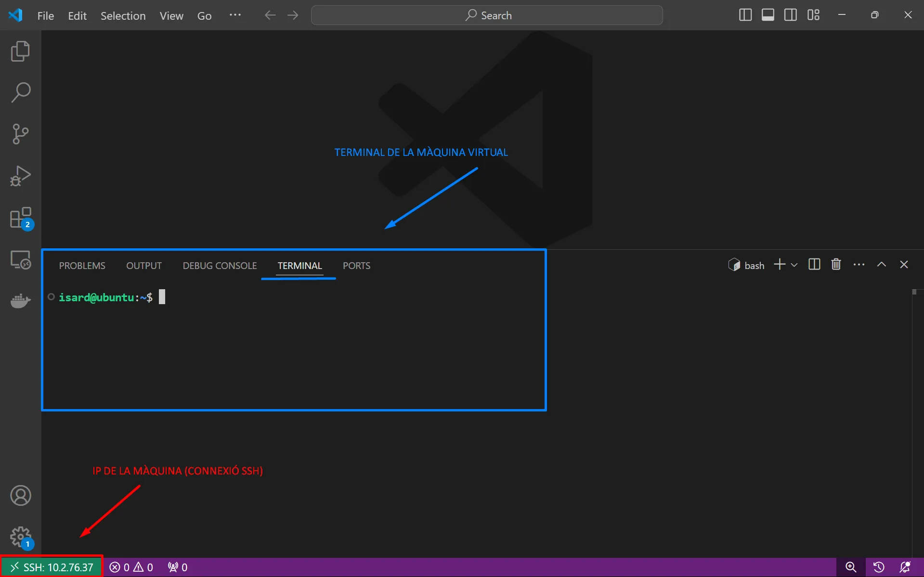Toggle the bottom panel layout button
924x577 pixels.
click(768, 15)
